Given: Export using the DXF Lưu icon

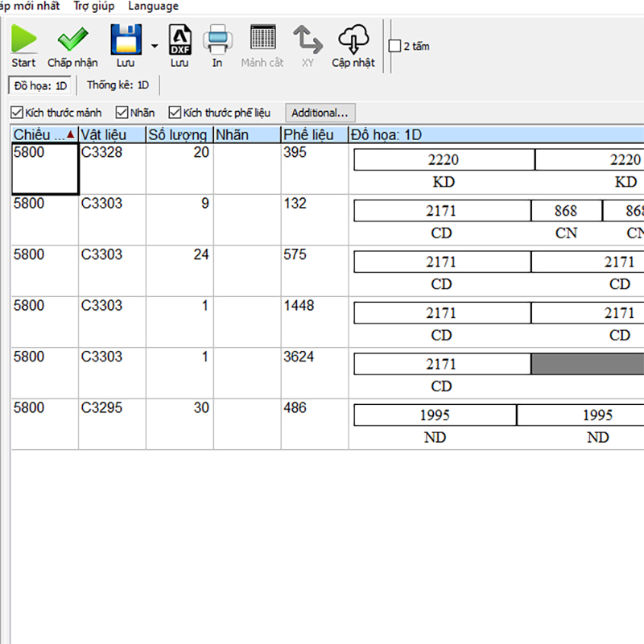Looking at the screenshot, I should click(180, 39).
